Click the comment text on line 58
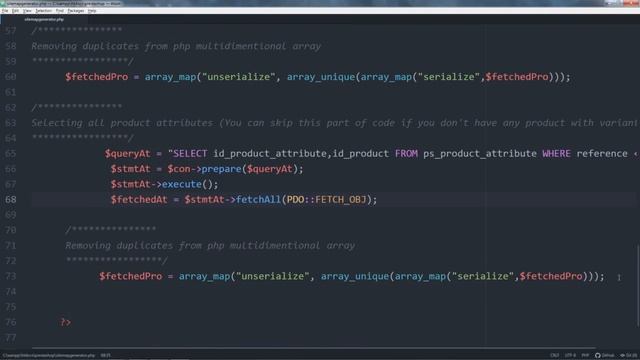The image size is (640, 360). (x=176, y=46)
